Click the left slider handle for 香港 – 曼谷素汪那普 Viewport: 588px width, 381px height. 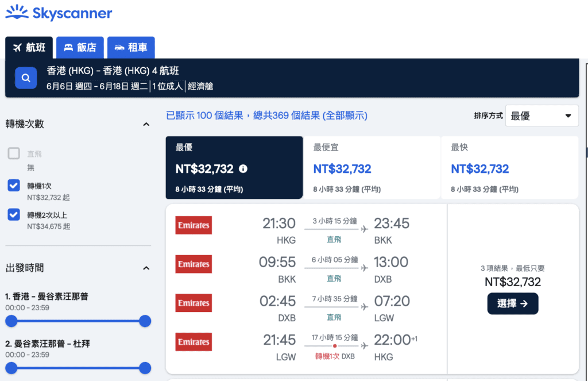11,321
